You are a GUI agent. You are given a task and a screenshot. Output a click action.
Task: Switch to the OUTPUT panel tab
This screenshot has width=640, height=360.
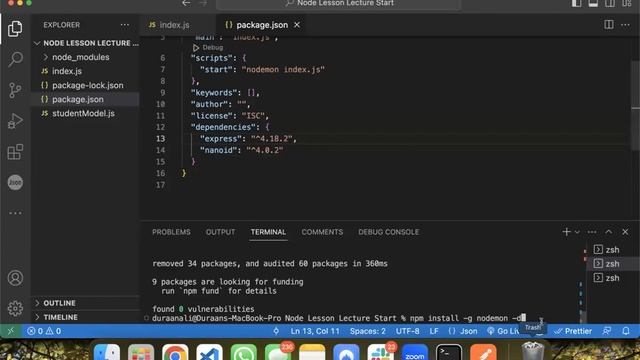[x=220, y=232]
